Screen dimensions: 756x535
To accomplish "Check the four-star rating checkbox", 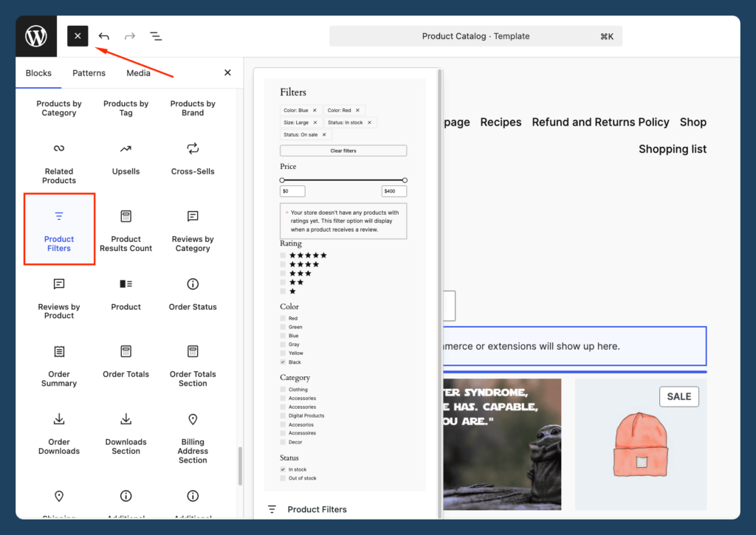I will [x=283, y=265].
